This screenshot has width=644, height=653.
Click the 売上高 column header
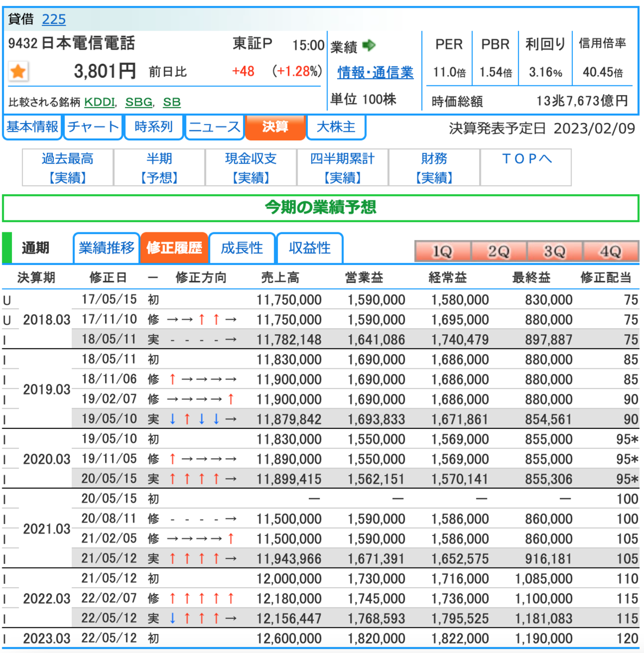[x=280, y=278]
